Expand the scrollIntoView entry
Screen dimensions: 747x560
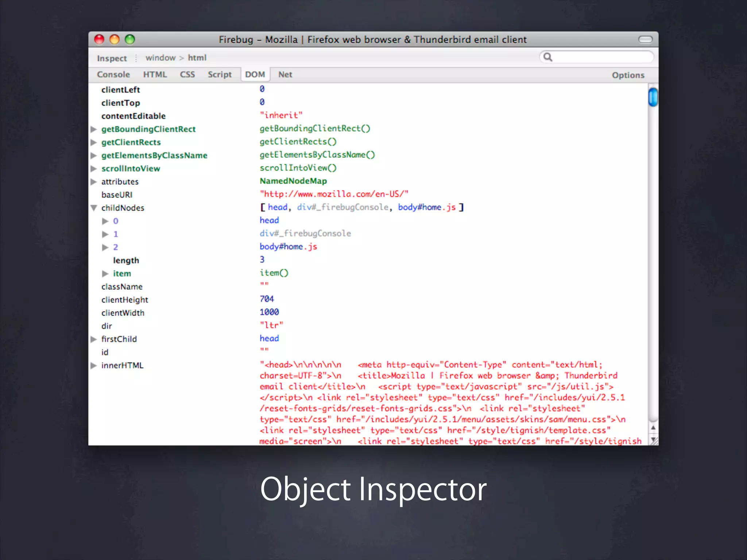(94, 168)
